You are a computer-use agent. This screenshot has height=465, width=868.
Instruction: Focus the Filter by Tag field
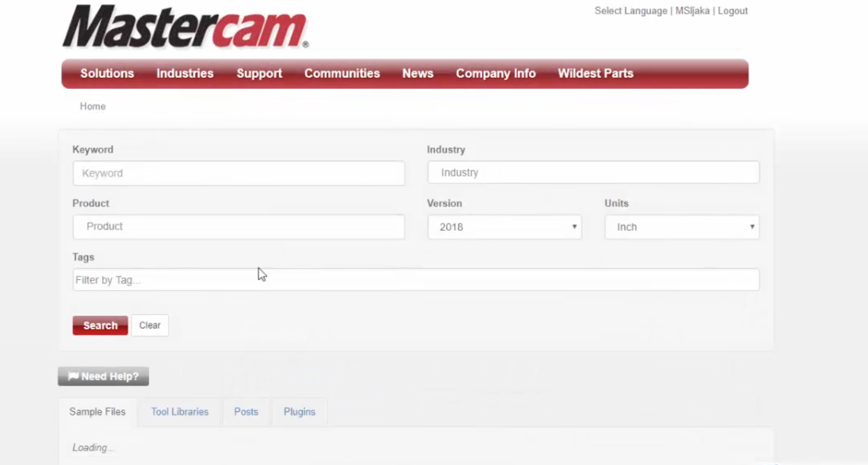pyautogui.click(x=416, y=280)
